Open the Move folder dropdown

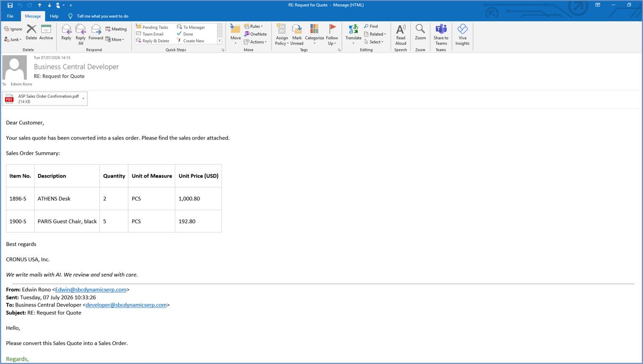(x=236, y=34)
